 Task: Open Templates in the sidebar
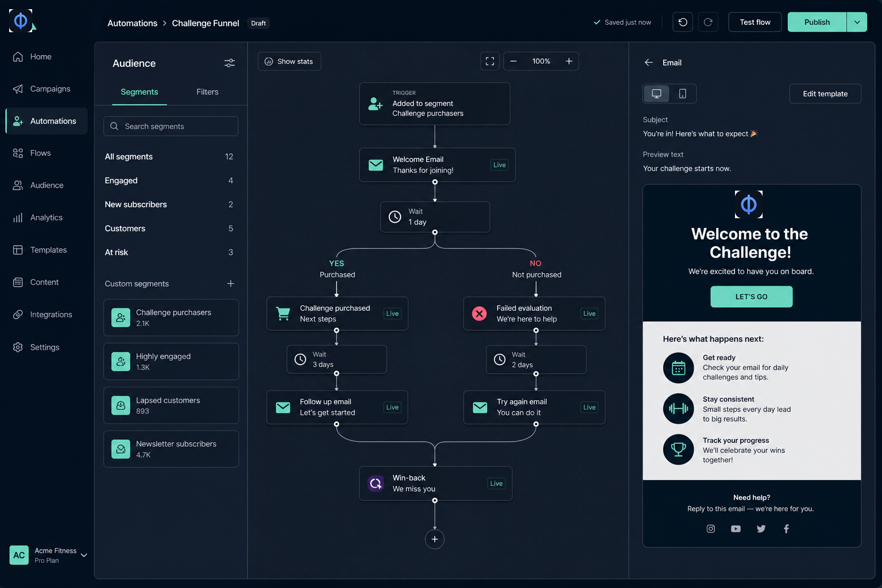[x=47, y=250]
